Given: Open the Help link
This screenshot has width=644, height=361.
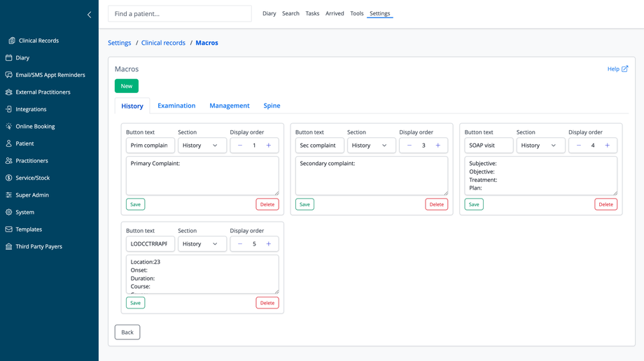Looking at the screenshot, I should tap(617, 69).
